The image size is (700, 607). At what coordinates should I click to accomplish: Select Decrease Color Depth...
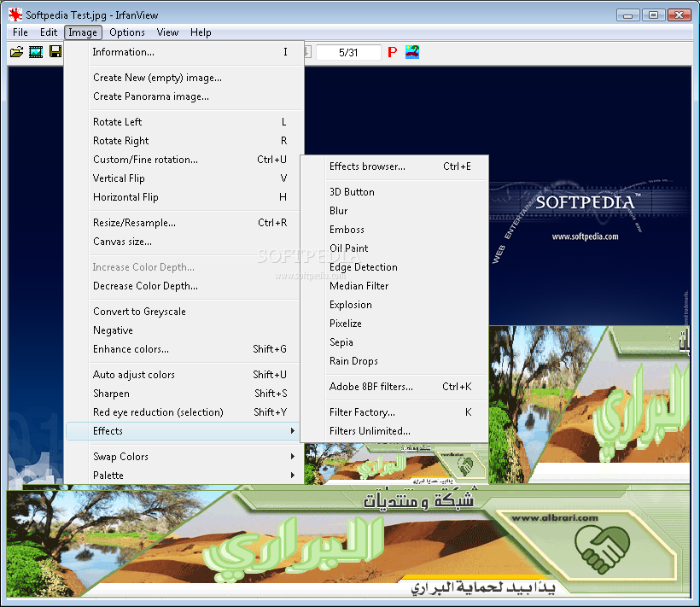click(184, 286)
